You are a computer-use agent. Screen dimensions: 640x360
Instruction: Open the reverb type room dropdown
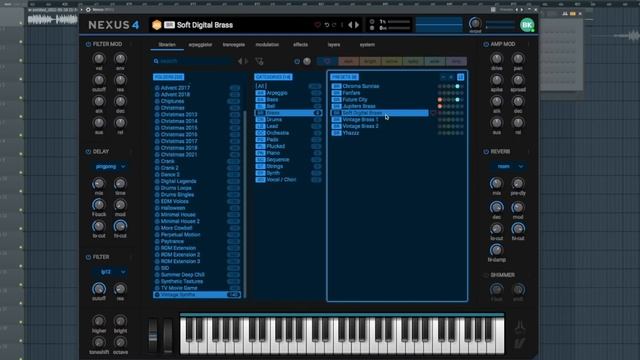pos(508,167)
